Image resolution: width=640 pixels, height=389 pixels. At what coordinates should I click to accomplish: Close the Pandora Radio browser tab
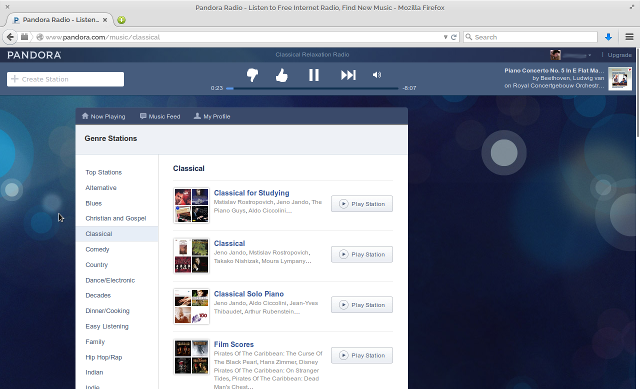click(105, 20)
